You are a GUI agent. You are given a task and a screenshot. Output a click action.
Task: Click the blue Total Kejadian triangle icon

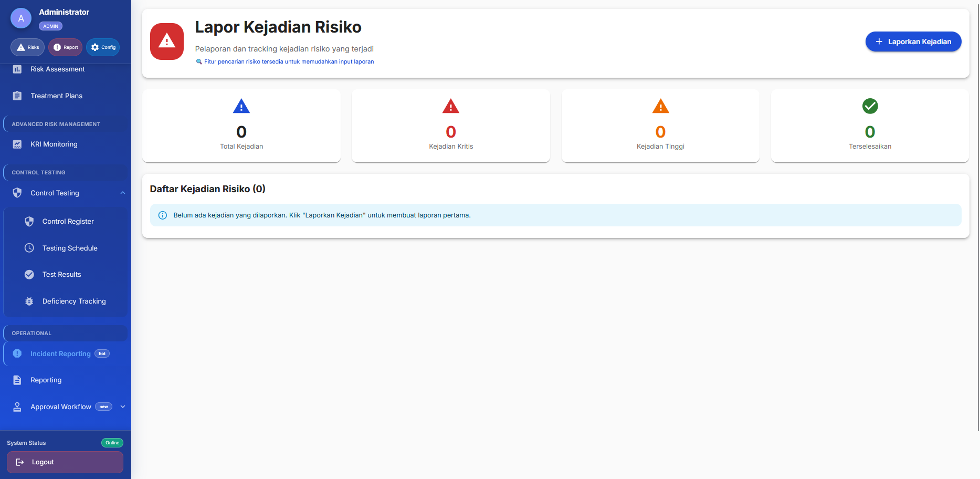241,107
